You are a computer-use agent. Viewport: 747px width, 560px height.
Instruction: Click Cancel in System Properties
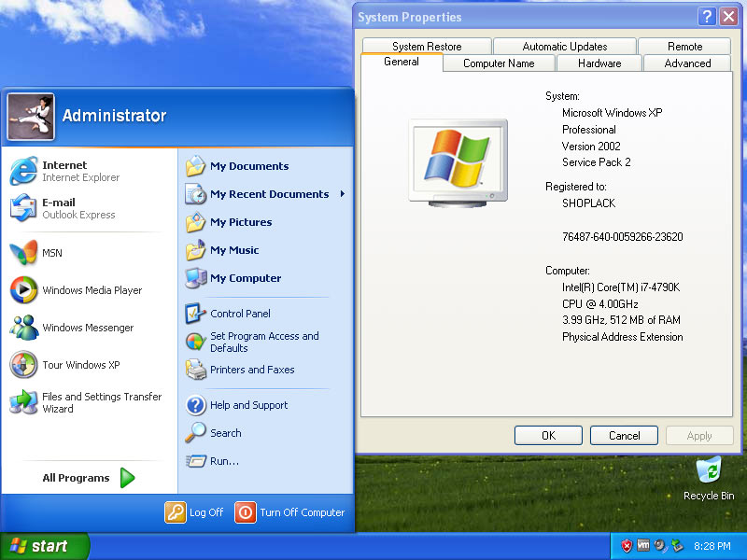click(624, 436)
